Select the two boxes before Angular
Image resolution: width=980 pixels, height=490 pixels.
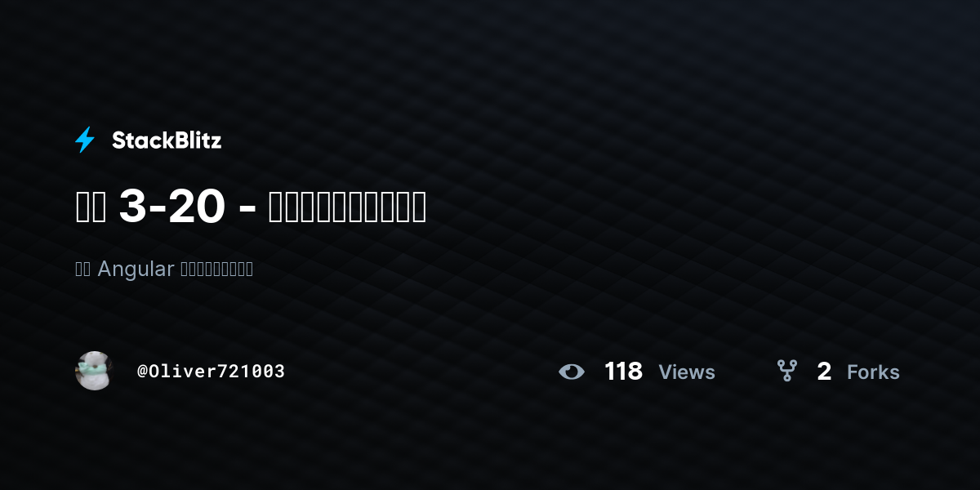point(83,269)
